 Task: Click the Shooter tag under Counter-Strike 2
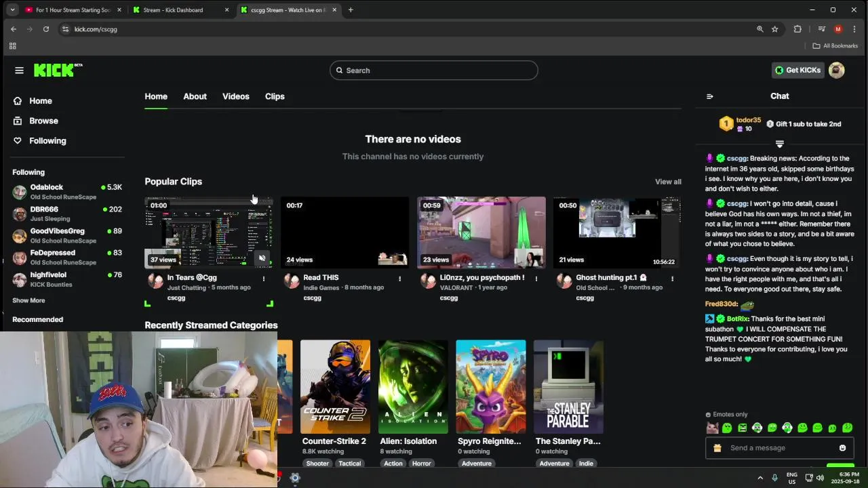317,464
